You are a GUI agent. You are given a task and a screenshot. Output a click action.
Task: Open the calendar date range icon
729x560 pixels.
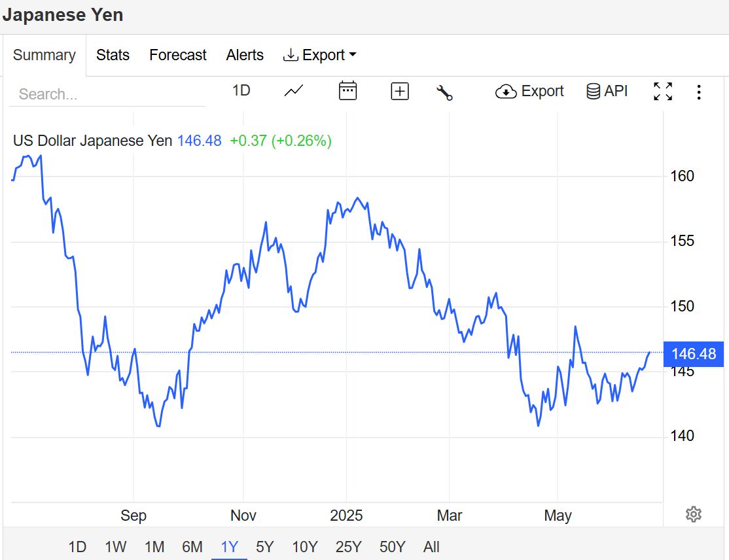(347, 91)
